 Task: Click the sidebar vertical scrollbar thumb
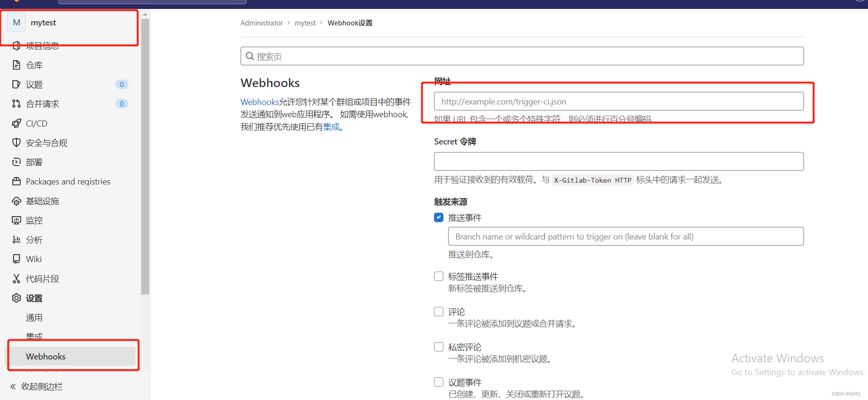[x=145, y=156]
